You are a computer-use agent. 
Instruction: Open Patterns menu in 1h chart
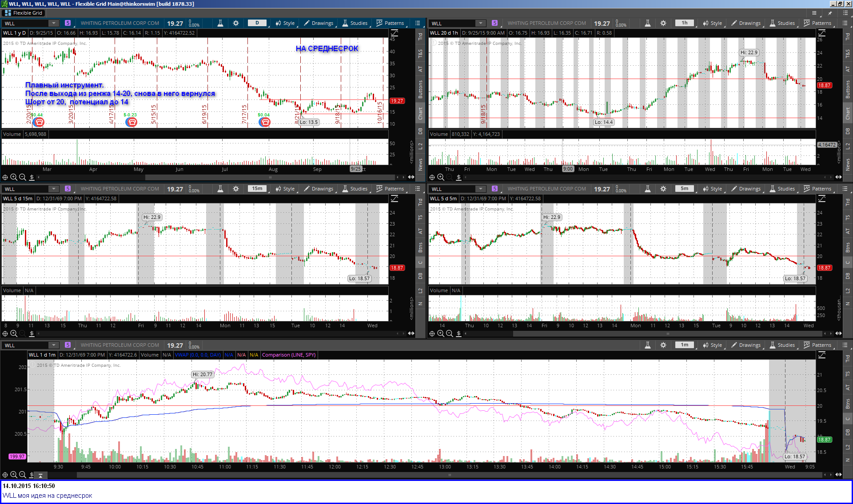coord(817,23)
